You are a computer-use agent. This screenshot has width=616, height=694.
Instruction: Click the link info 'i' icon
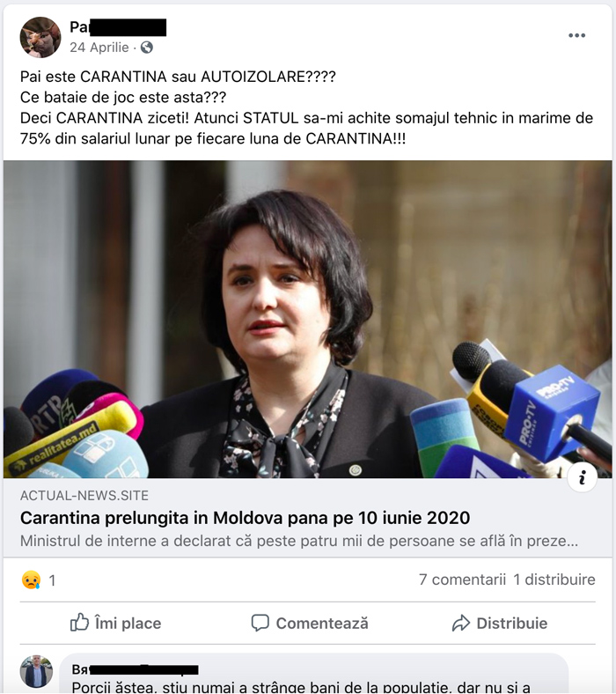click(582, 477)
